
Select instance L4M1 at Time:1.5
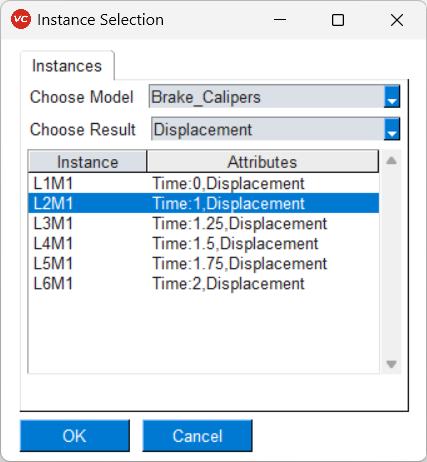click(x=203, y=243)
